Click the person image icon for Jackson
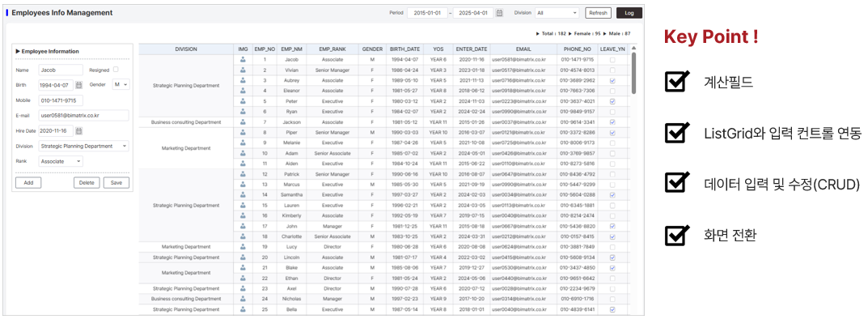The height and width of the screenshot is (319, 868). tap(243, 121)
